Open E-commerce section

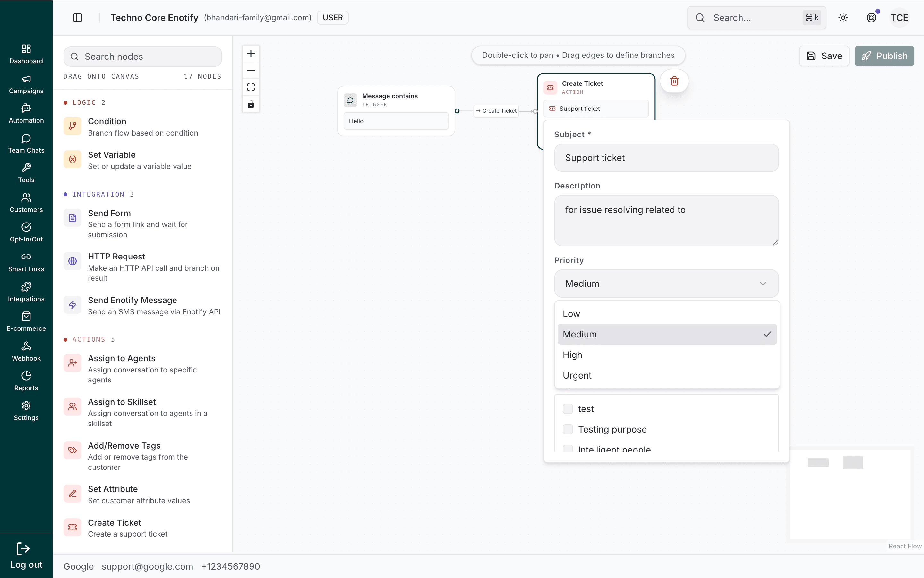point(26,322)
